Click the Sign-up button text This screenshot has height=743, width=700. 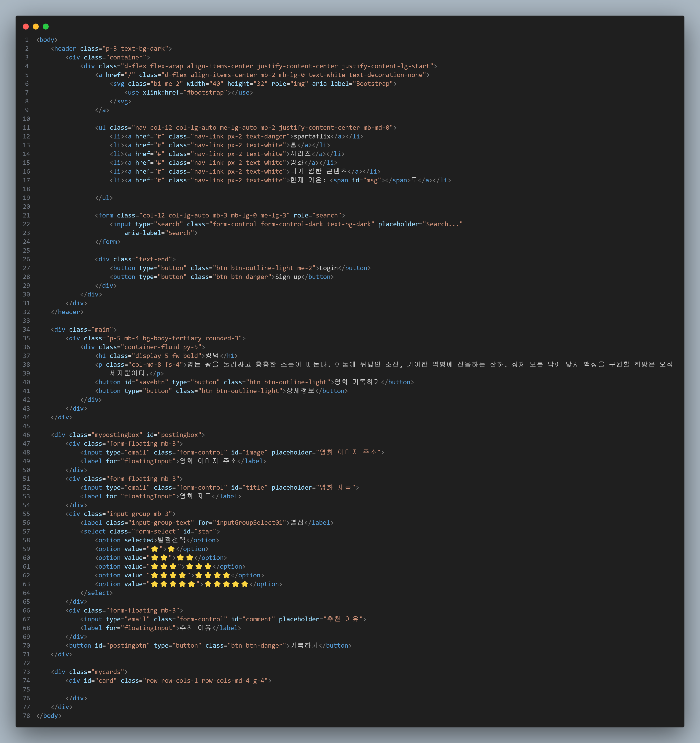[x=288, y=277]
